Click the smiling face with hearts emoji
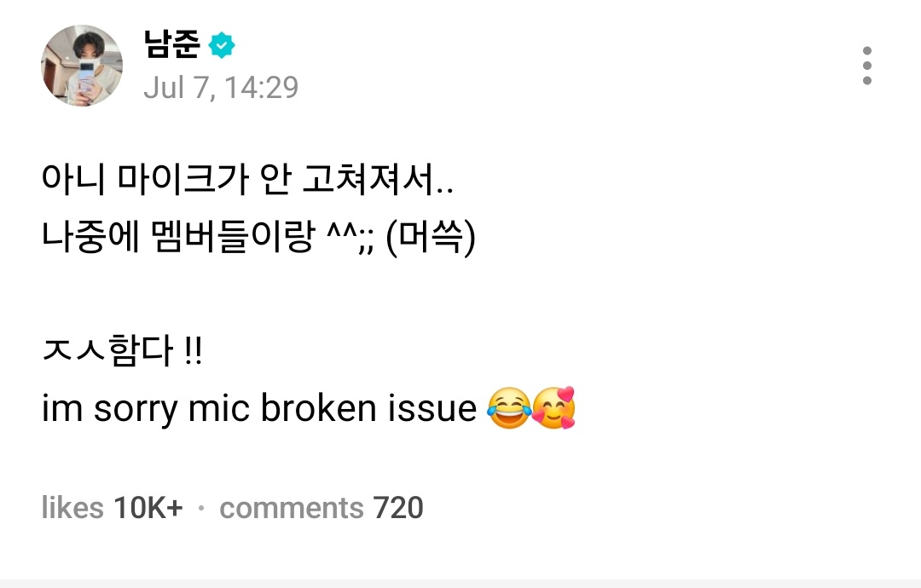 [554, 408]
